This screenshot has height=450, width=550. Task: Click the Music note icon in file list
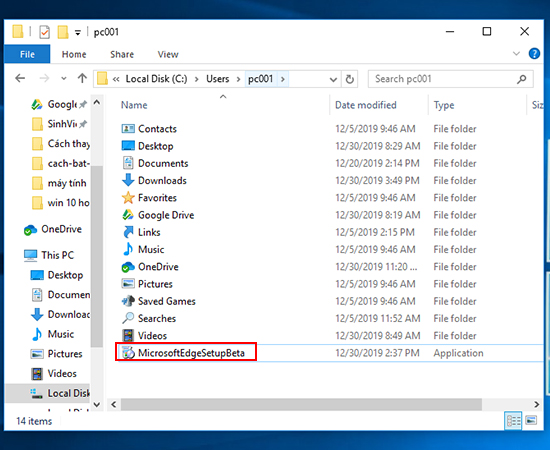point(128,249)
